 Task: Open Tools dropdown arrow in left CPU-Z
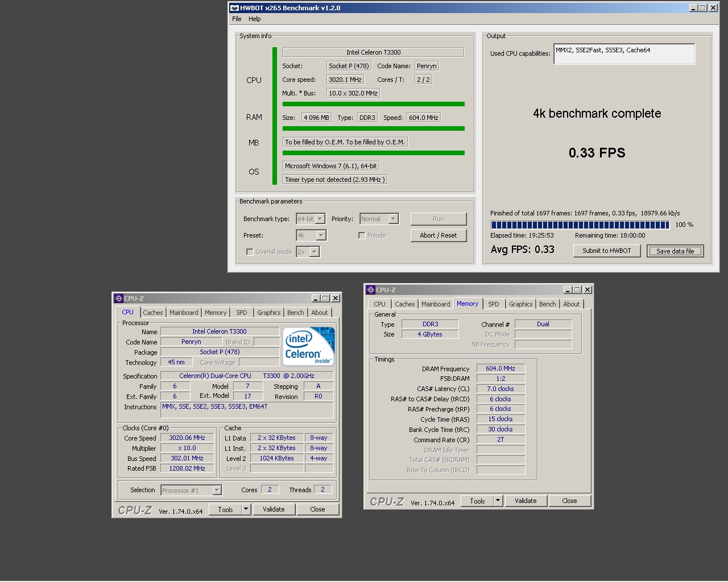[246, 509]
